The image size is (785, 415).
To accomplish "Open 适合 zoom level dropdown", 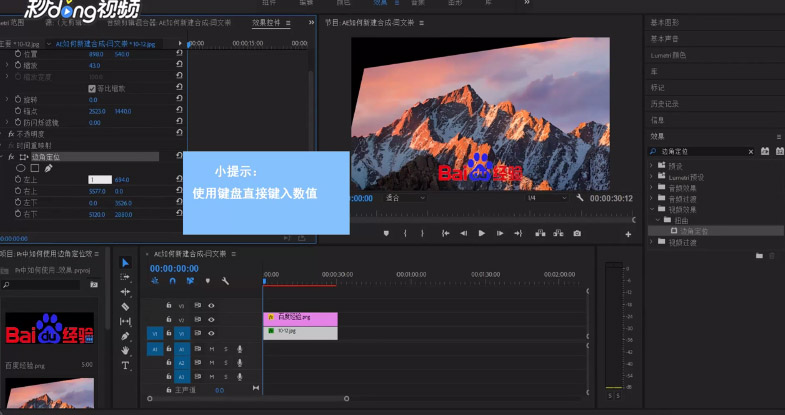I will coord(405,198).
